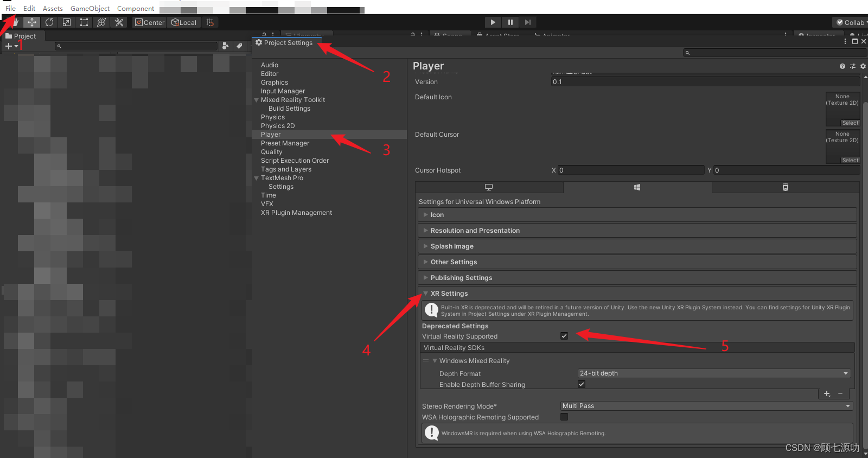Viewport: 868px width, 458px height.
Task: Click the Version input field
Action: [x=706, y=82]
